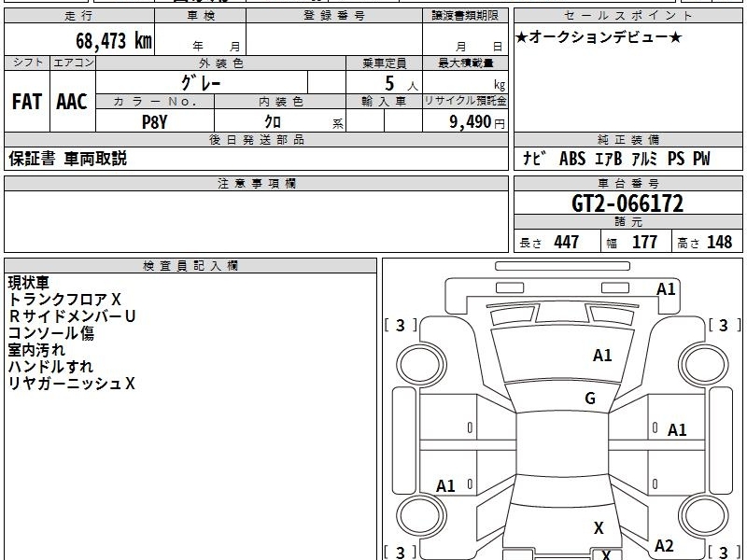Click the 純正装備 header
The width and height of the screenshot is (747, 560).
pos(627,139)
